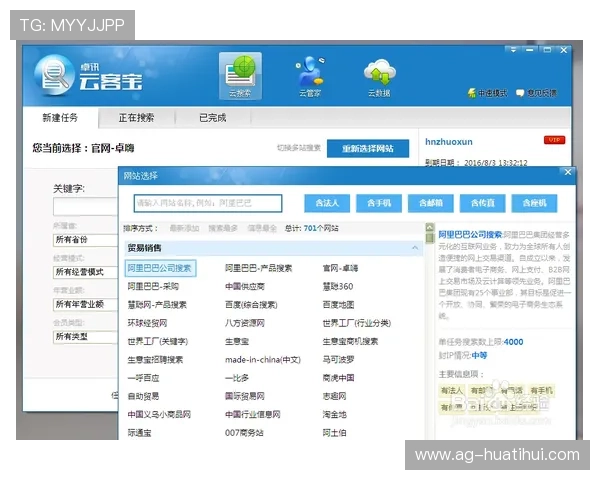The image size is (600, 480).
Task: Select 007商务站 site
Action: 244,433
